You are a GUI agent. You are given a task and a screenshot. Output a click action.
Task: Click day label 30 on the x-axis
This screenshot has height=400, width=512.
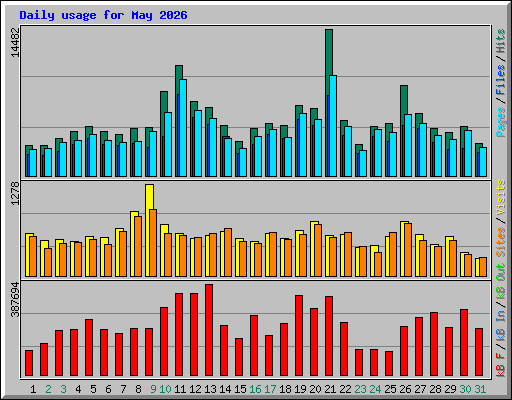[x=465, y=389]
